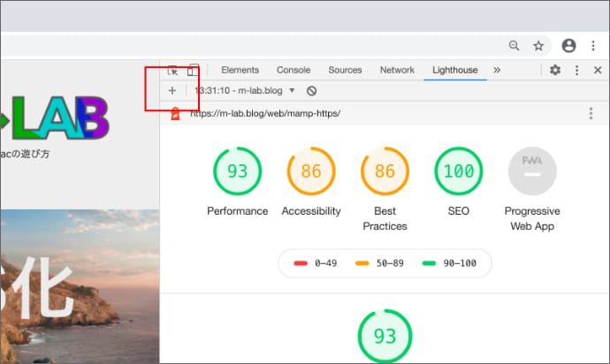Bookmark this page with the star icon
The height and width of the screenshot is (364, 610).
click(x=538, y=45)
